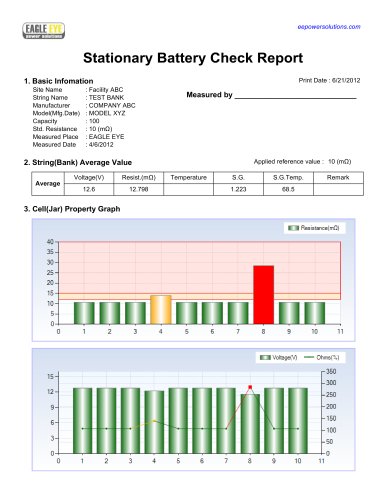Select the Measured Date 4/6/2012 value
The image size is (386, 500).
[101, 145]
